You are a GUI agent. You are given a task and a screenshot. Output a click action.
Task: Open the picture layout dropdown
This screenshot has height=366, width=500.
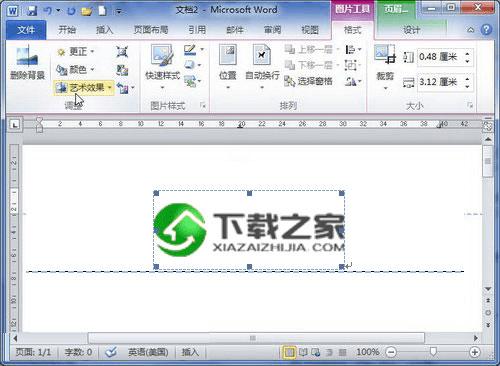tap(199, 81)
